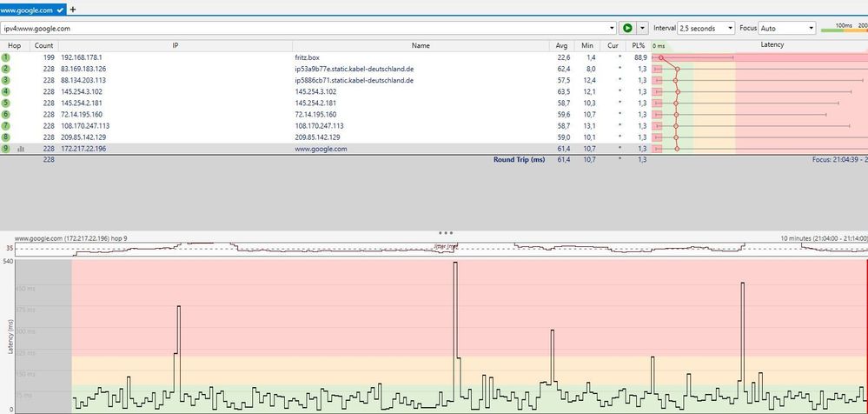Click the 10 minutes time range label
Viewport: 868px width, 414px height.
point(823,238)
